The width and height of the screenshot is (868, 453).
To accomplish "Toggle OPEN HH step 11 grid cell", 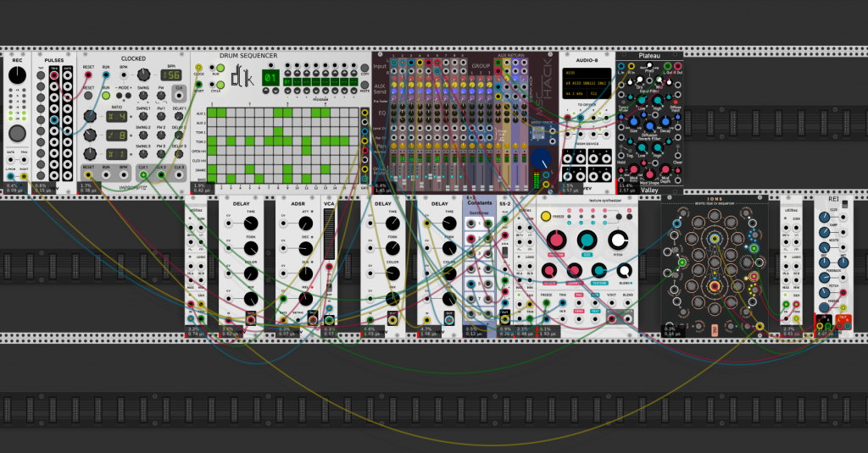I will click(306, 151).
